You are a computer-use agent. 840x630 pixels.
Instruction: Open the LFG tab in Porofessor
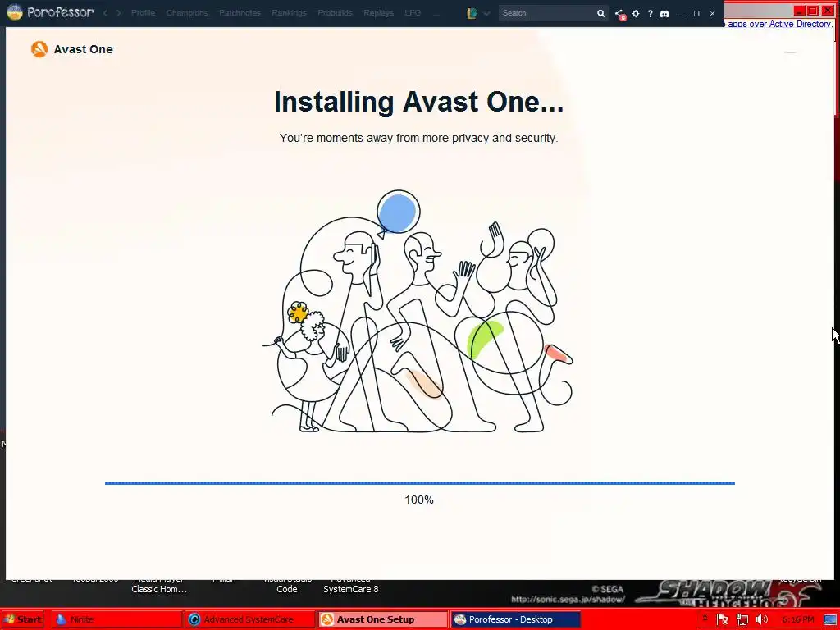tap(413, 13)
